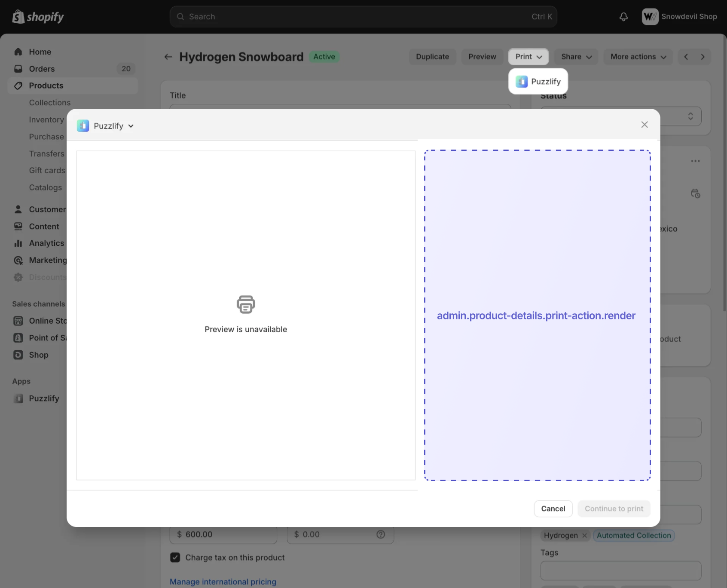
Task: Open Inventory in the sidebar
Action: (x=46, y=119)
